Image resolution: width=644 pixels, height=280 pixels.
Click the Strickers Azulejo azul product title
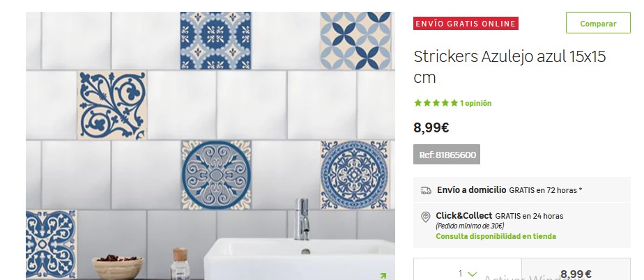pos(509,66)
